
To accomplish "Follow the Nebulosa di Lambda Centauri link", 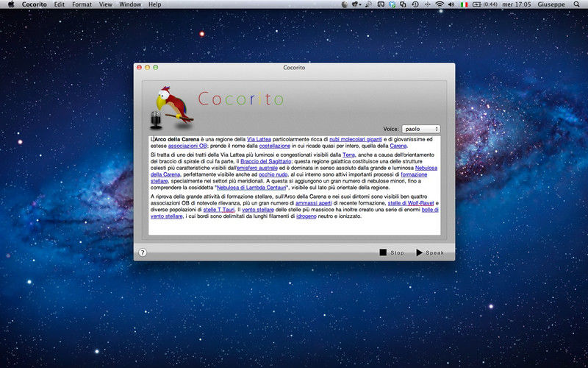I will click(x=251, y=188).
